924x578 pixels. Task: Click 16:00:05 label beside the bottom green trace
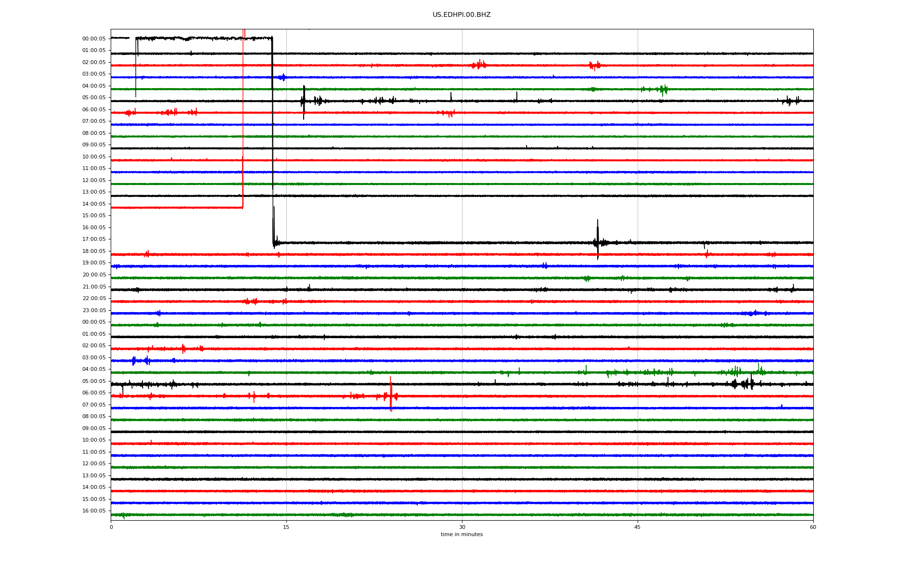[x=94, y=511]
